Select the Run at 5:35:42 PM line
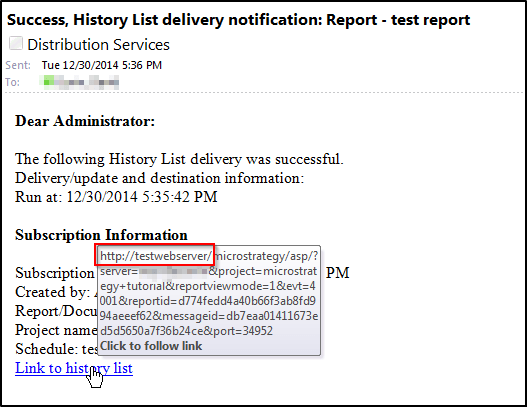 coord(116,197)
